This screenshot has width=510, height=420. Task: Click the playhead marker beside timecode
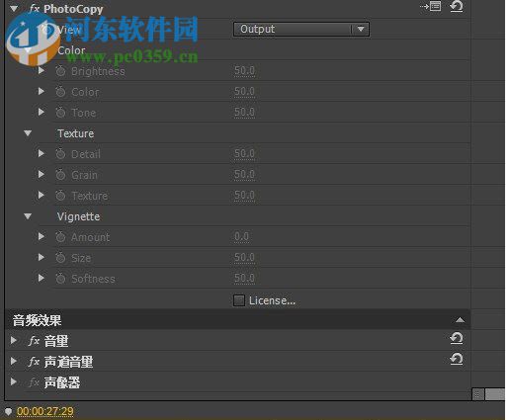click(8, 411)
